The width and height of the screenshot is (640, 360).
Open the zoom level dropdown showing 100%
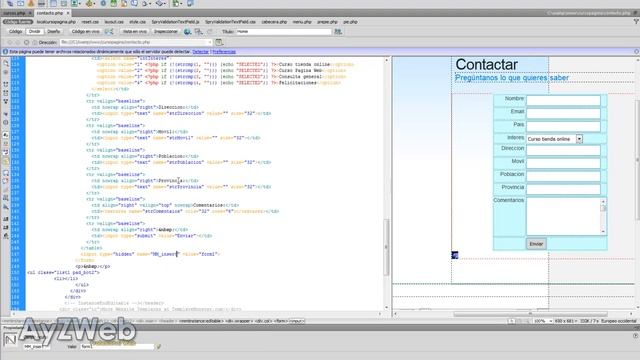click(551, 321)
